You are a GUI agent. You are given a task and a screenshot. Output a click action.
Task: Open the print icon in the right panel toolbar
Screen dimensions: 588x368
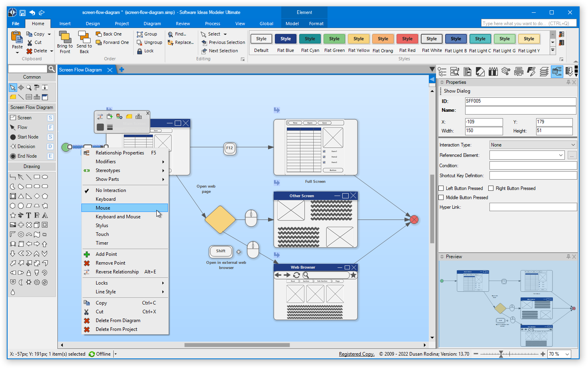tap(519, 72)
